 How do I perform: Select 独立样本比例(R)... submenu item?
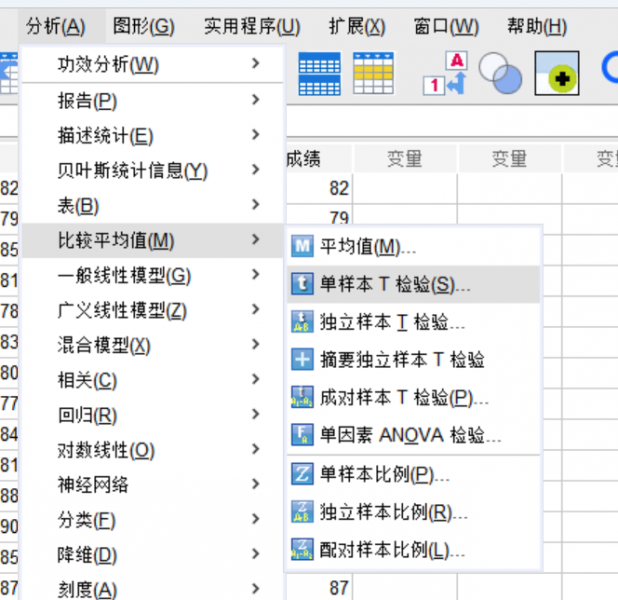coord(413,512)
